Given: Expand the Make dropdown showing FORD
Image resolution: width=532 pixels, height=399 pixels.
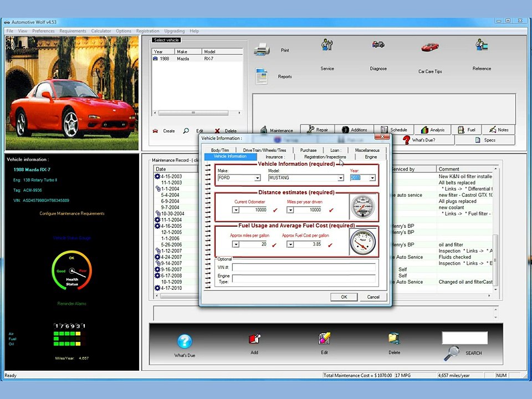Looking at the screenshot, I should coord(257,178).
